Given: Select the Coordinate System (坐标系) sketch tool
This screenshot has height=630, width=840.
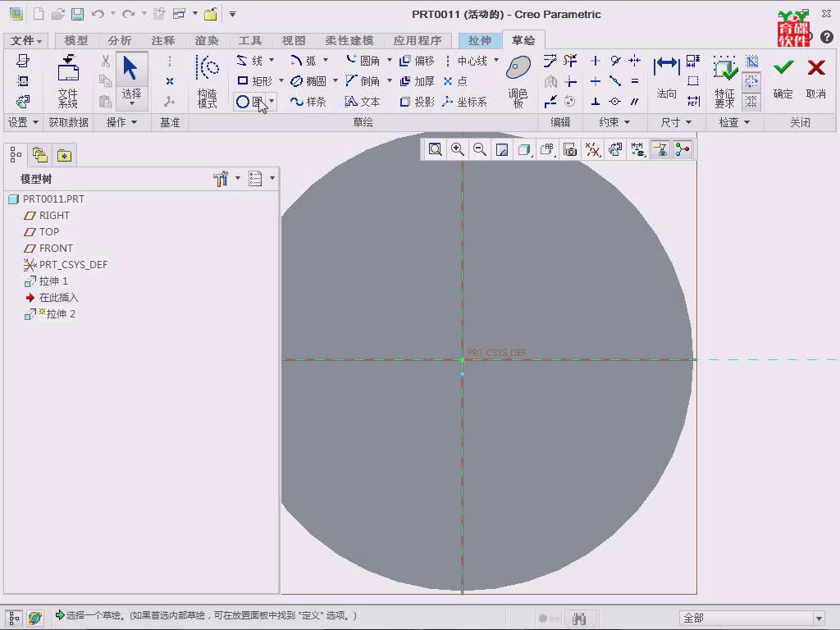Looking at the screenshot, I should coord(464,101).
